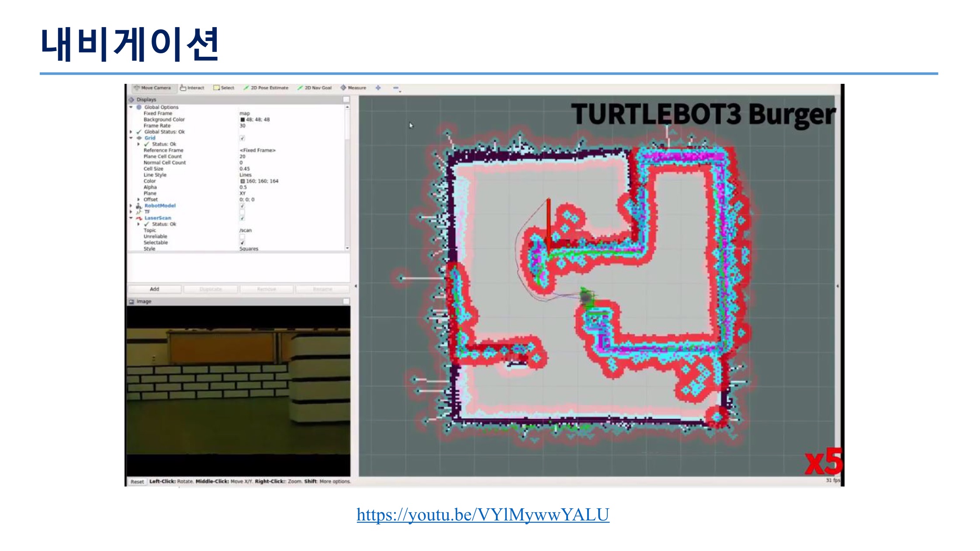Close the Image panel with its corner button

(346, 301)
